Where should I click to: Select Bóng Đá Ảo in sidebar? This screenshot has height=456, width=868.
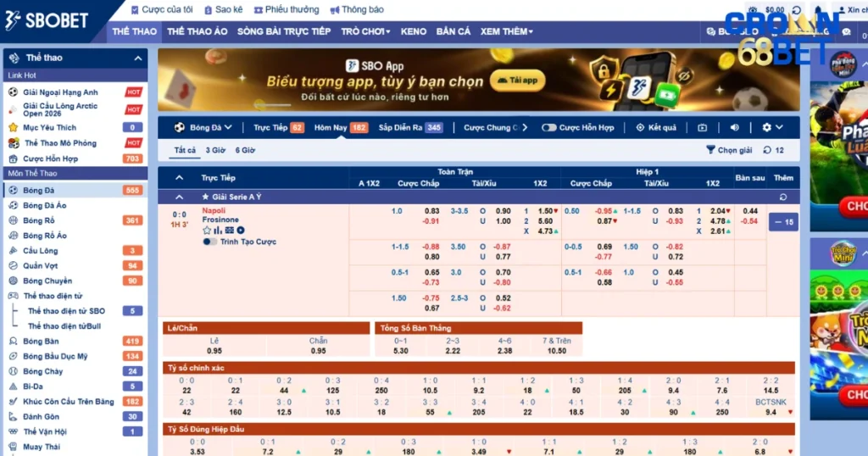(45, 205)
